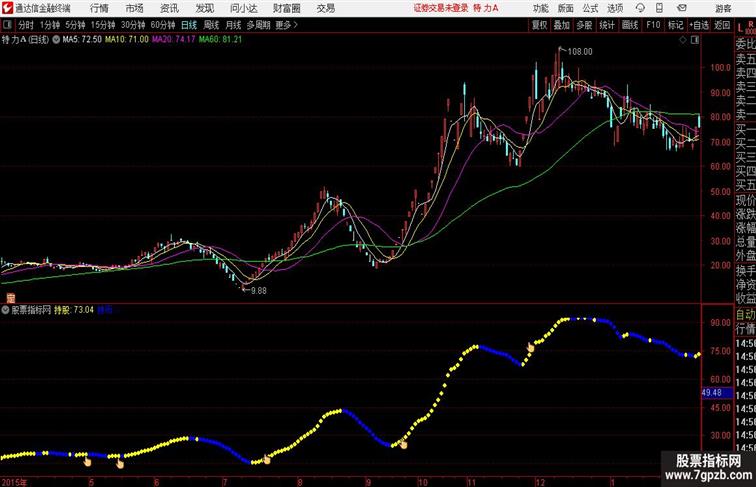Open the 资讯 menu
756x487 pixels.
[169, 8]
